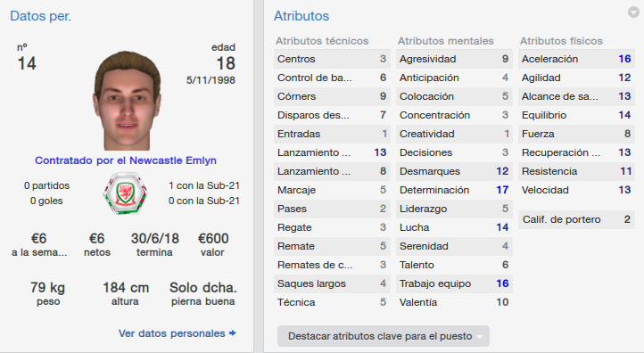
Task: Select the Determinación attribute row
Action: (454, 190)
